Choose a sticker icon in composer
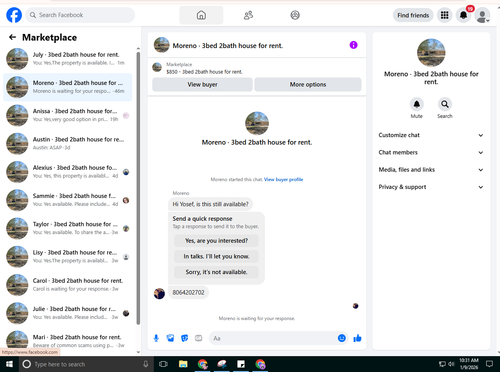Image resolution: width=500 pixels, height=372 pixels. [184, 338]
